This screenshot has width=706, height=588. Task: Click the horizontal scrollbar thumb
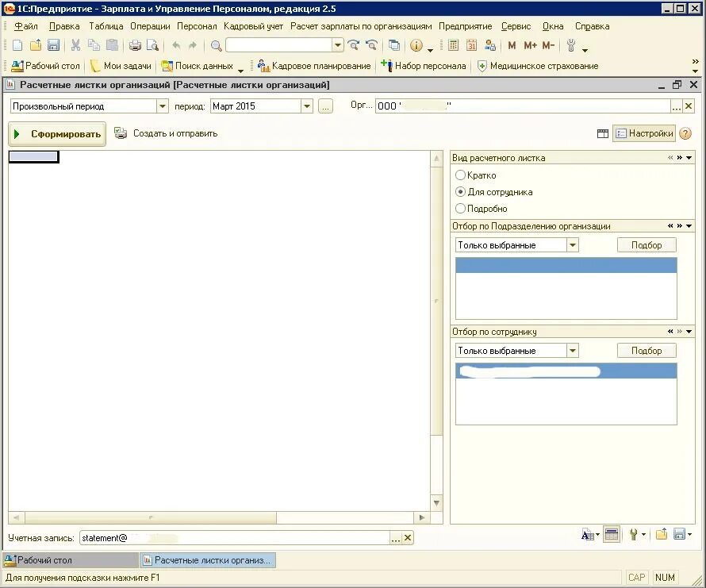click(x=151, y=517)
